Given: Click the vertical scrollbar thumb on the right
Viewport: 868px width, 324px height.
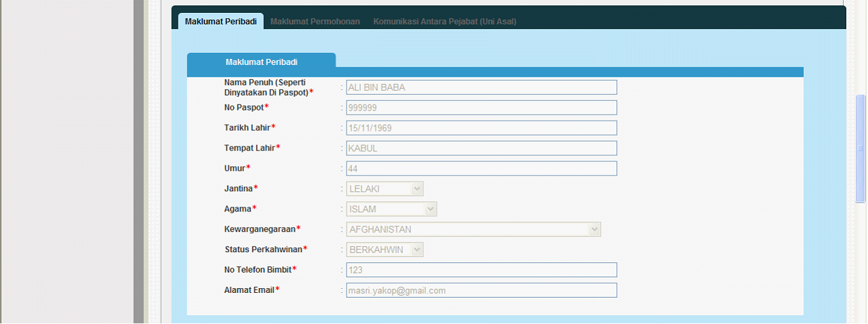Looking at the screenshot, I should (861, 148).
